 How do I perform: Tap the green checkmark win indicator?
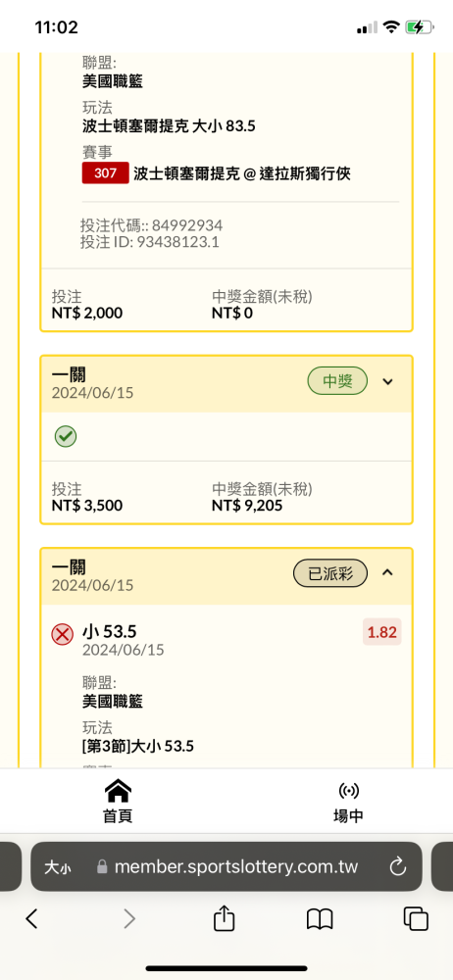[x=65, y=436]
